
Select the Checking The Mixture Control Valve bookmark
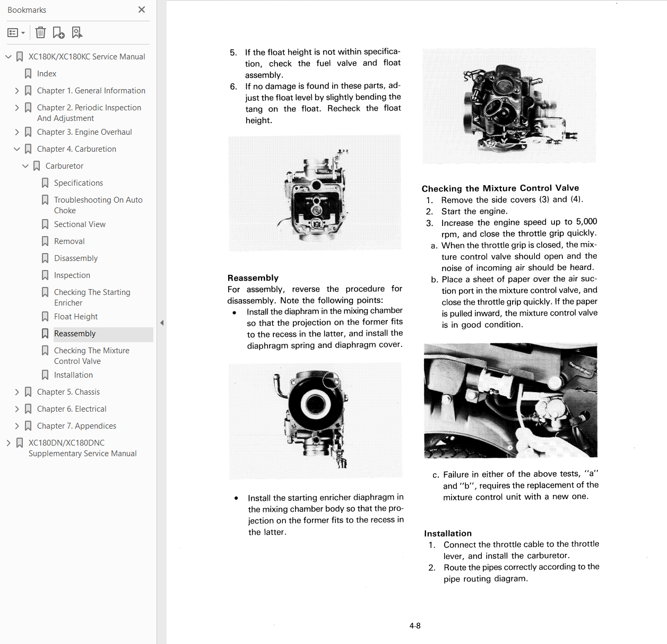(x=92, y=356)
